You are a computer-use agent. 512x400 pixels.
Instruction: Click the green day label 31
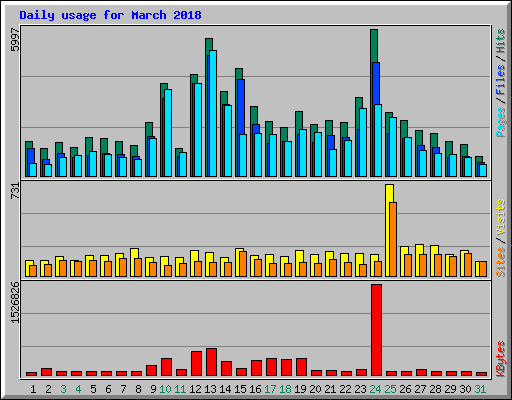(x=480, y=389)
